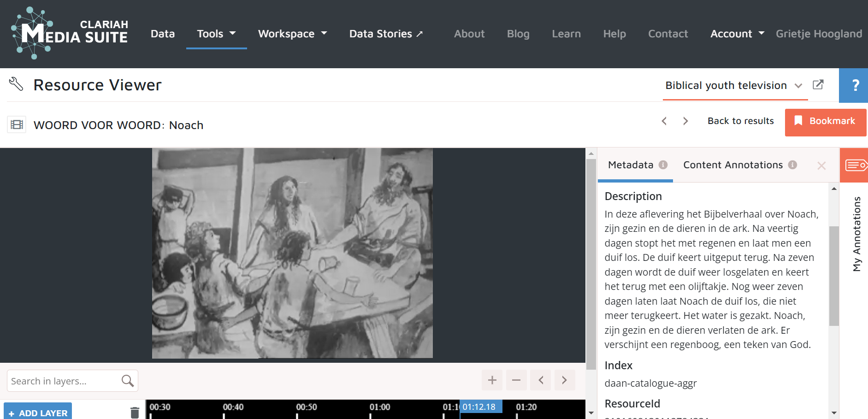
Task: Expand the Tools dropdown menu
Action: tap(216, 34)
